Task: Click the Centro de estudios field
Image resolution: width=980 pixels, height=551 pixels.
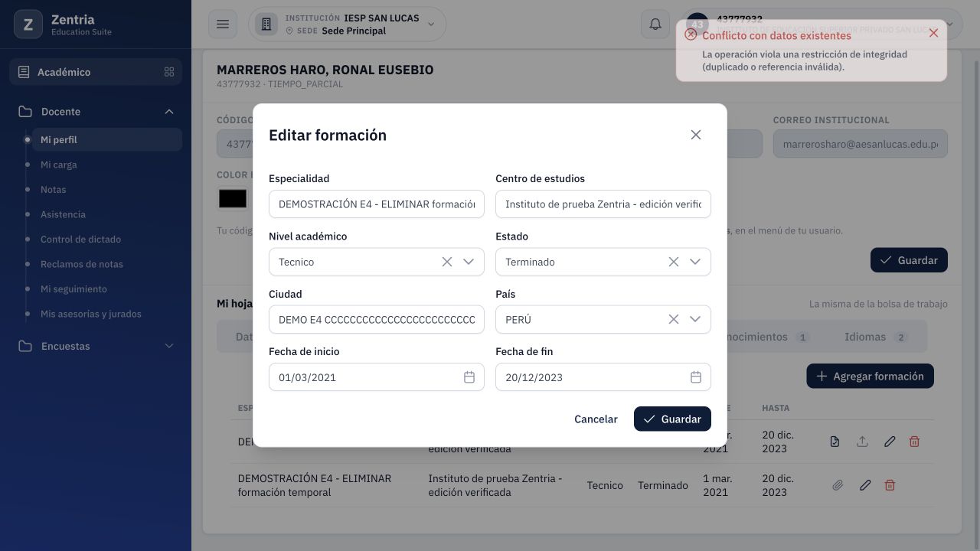Action: (603, 204)
